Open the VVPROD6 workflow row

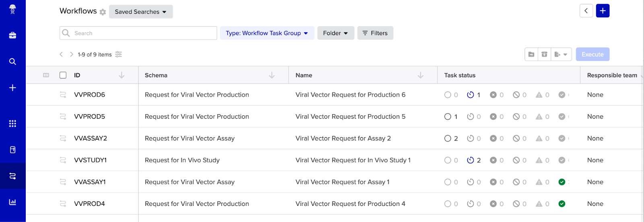coord(89,95)
